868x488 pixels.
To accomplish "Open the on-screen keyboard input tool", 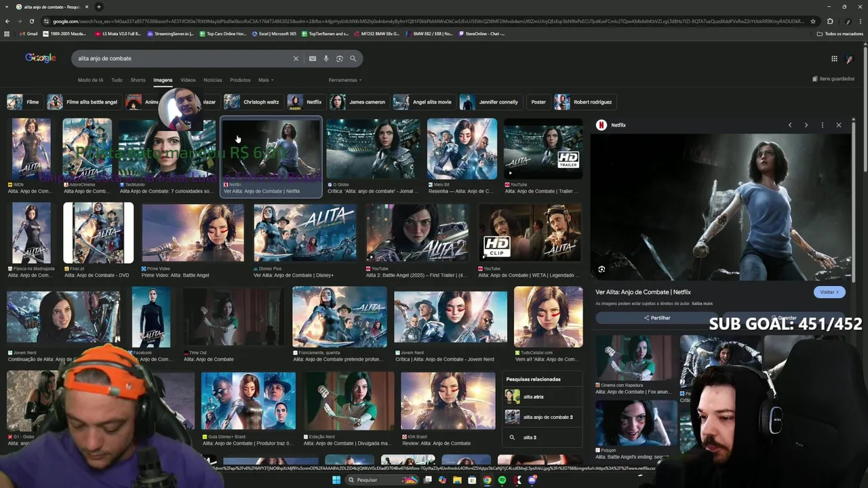I will pos(313,58).
